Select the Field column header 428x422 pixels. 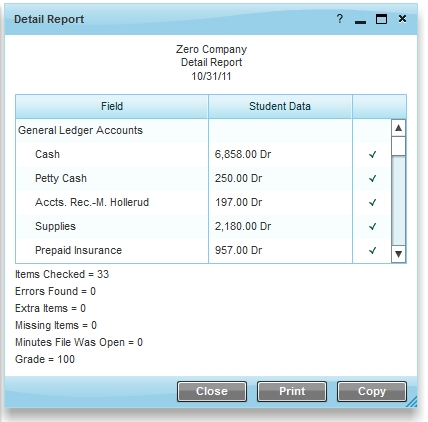(x=112, y=106)
